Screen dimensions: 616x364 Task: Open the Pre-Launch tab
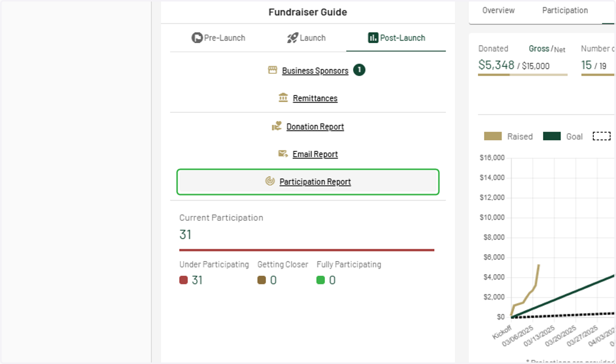click(219, 38)
